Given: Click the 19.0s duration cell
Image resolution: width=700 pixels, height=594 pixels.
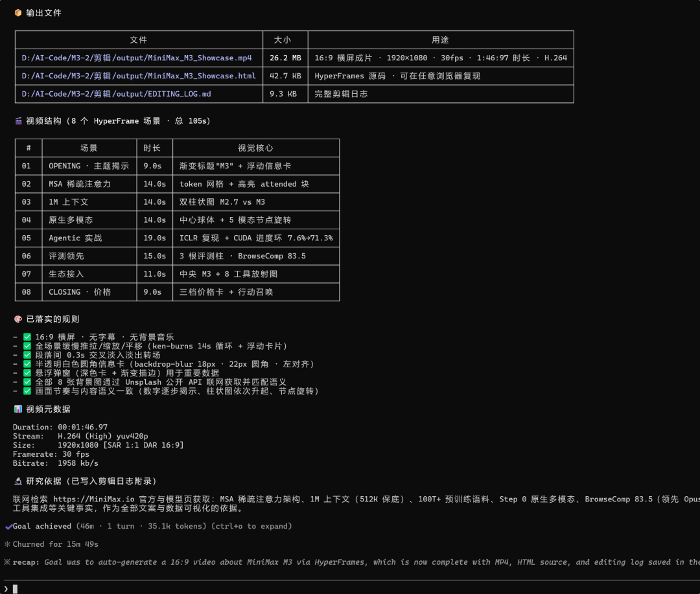Looking at the screenshot, I should [154, 238].
